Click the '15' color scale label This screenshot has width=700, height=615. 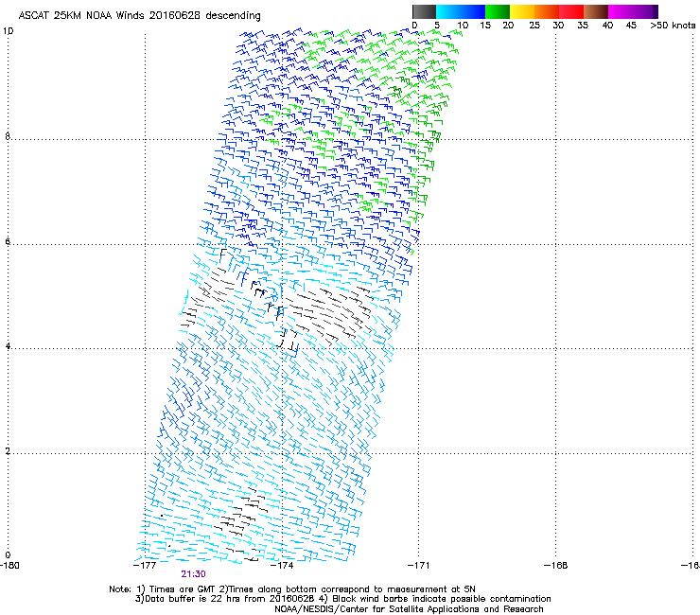pyautogui.click(x=485, y=26)
